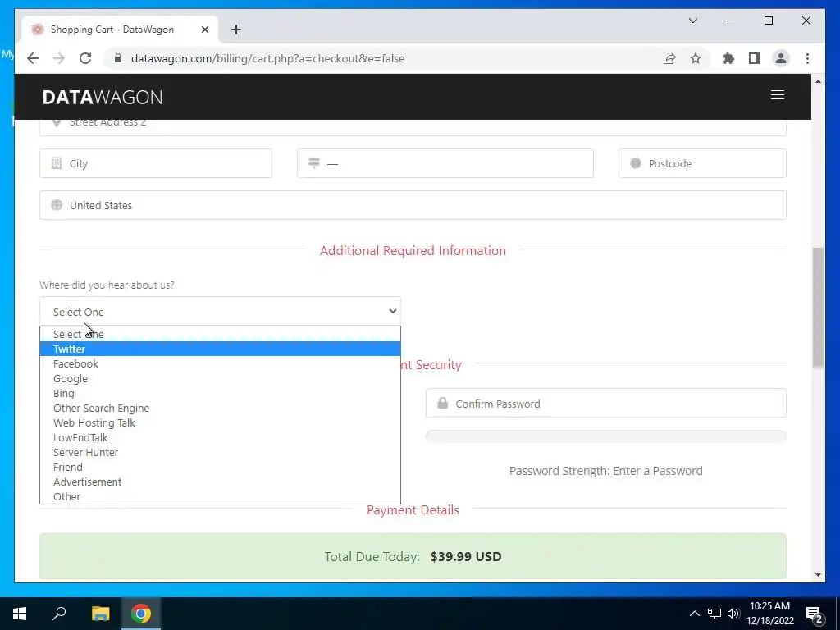Click the City input field
Viewport: 840px width, 630px height.
(155, 163)
